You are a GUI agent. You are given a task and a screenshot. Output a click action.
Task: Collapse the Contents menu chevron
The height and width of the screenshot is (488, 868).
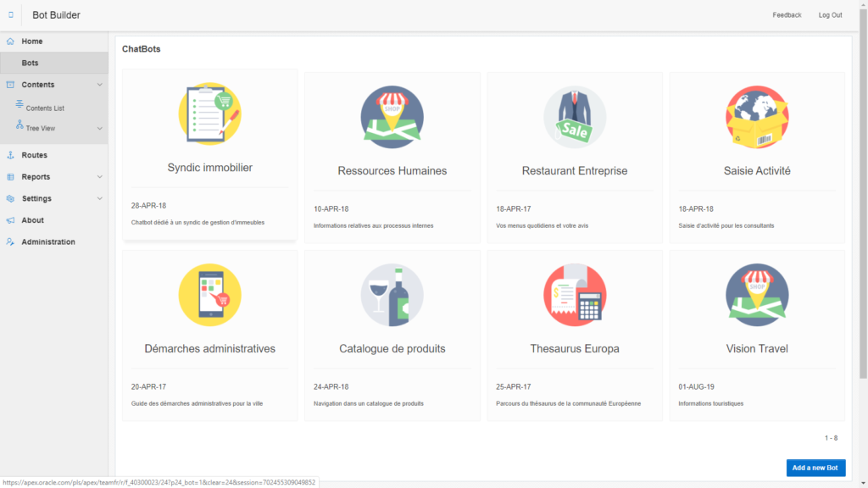pyautogui.click(x=100, y=85)
